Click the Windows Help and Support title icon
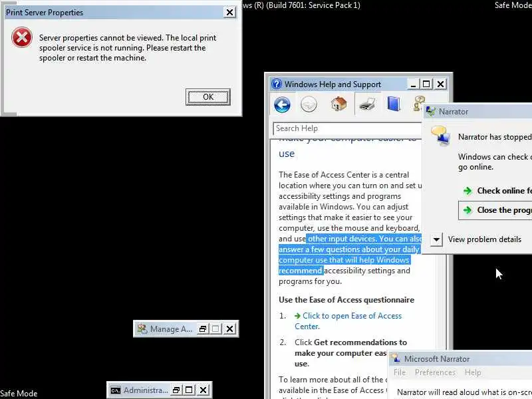The width and height of the screenshot is (532, 399). click(x=277, y=84)
